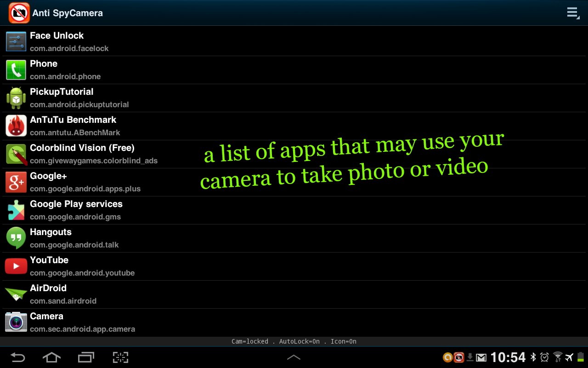
Task: Open the recent apps switcher
Action: pos(86,357)
